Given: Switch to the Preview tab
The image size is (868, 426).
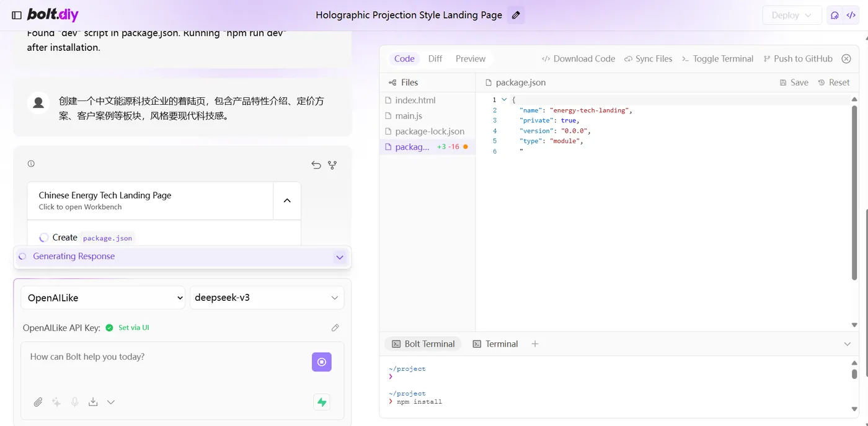Looking at the screenshot, I should [471, 59].
